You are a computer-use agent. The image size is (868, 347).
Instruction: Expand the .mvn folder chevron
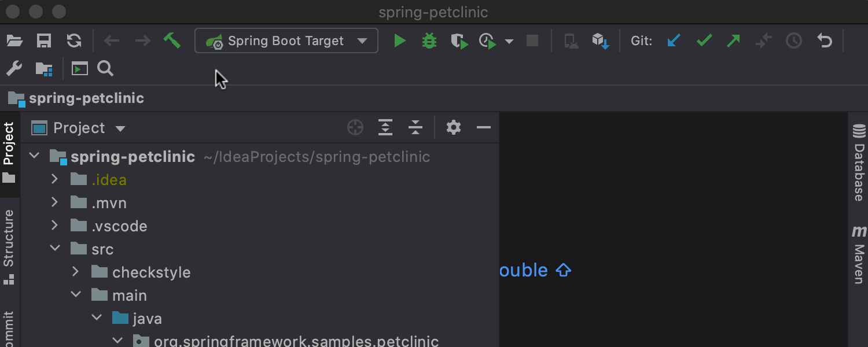[x=55, y=202]
